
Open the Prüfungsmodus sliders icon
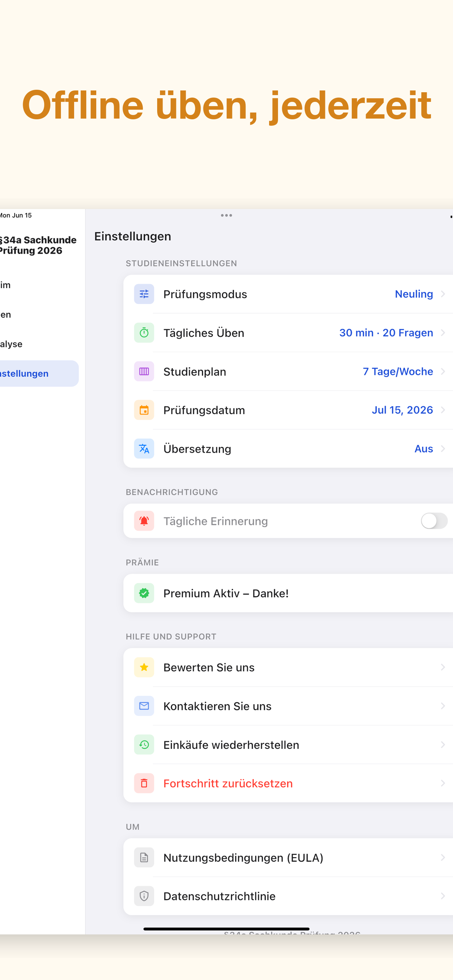pyautogui.click(x=144, y=294)
